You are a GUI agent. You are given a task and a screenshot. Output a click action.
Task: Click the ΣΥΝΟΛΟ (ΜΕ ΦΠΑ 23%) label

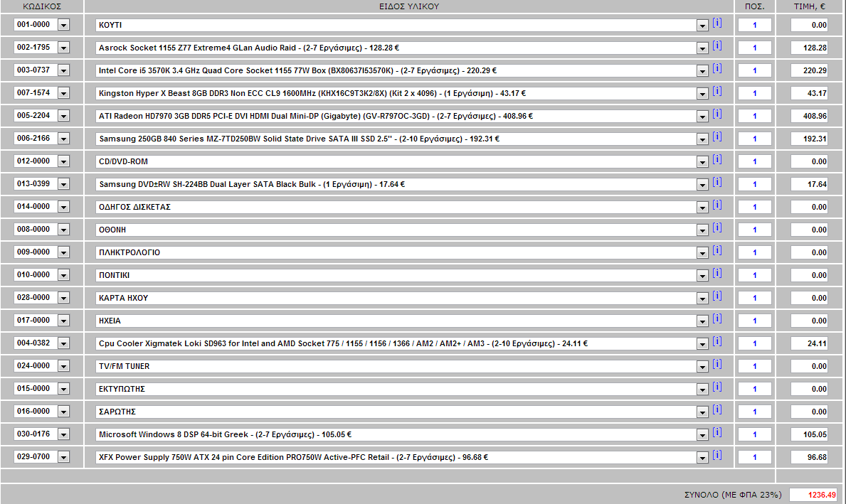(x=733, y=494)
